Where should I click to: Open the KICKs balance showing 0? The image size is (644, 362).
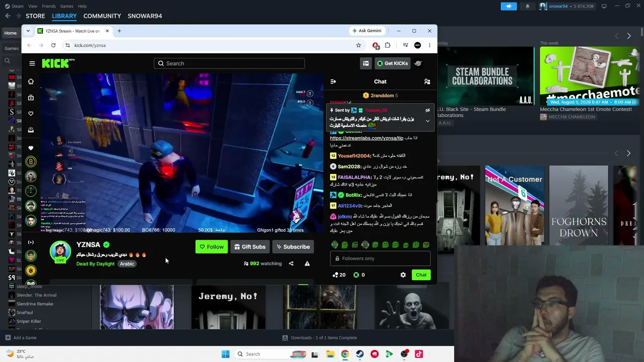[x=359, y=275]
